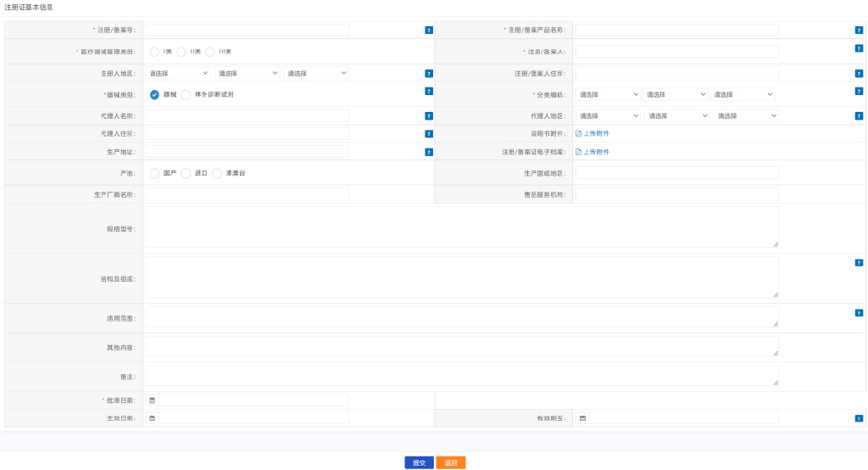
Task: Click help icon beside 注册/备案号 field
Action: (429, 30)
